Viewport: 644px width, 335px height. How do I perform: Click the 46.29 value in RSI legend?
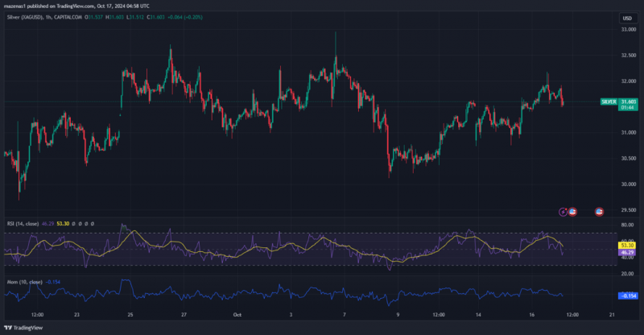point(47,224)
